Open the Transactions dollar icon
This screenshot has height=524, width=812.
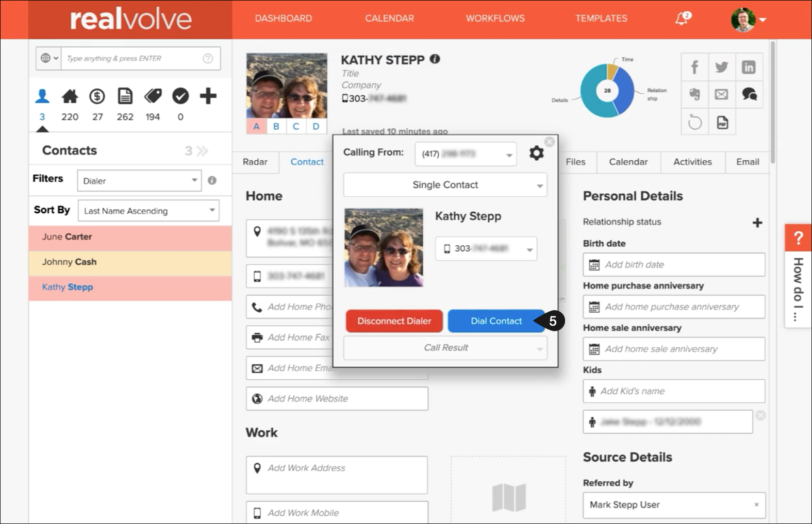coord(97,96)
